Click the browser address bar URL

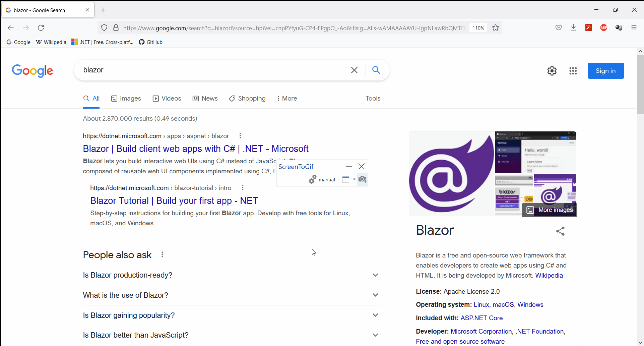click(x=294, y=28)
